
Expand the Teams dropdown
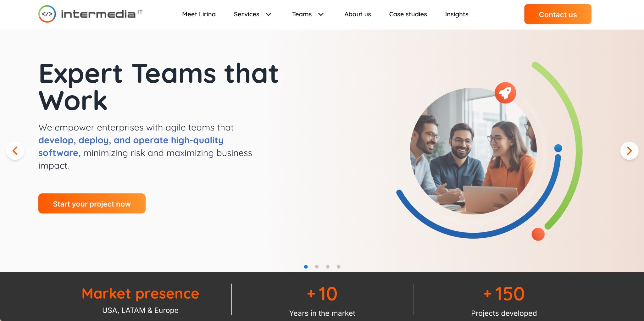click(308, 14)
